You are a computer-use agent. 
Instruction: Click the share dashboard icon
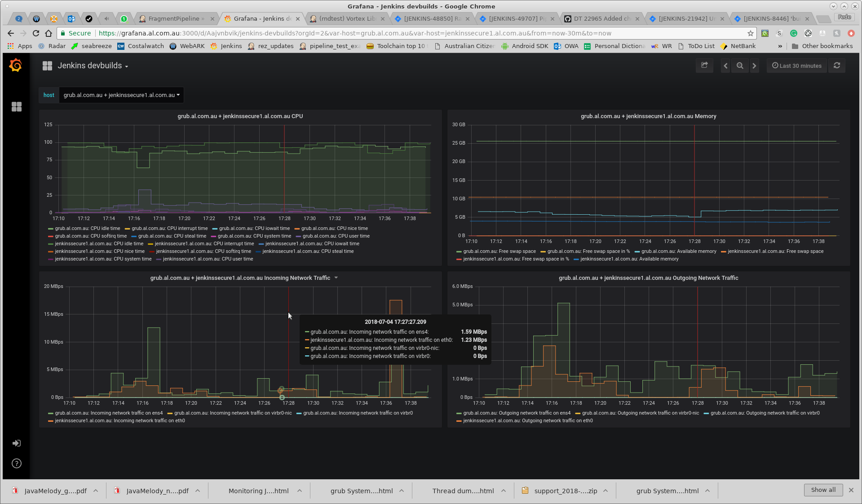[704, 66]
